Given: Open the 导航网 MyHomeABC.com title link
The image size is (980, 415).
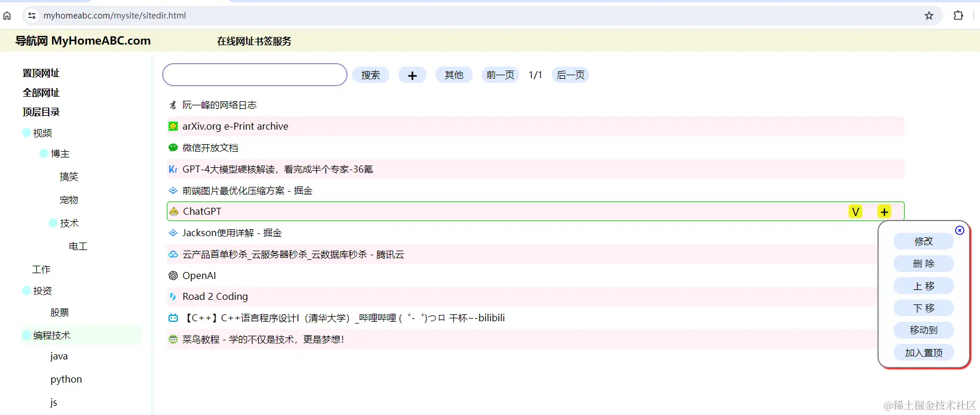Looking at the screenshot, I should tap(83, 41).
